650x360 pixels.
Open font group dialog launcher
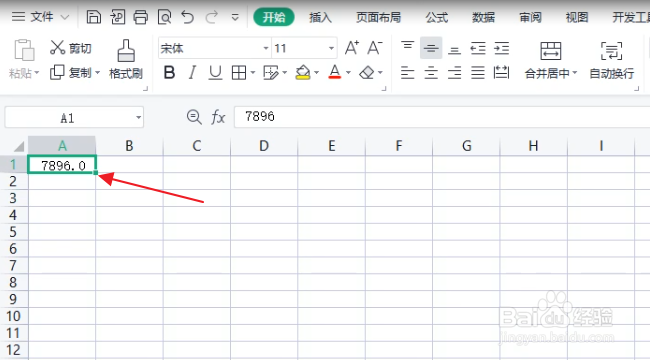(384, 88)
